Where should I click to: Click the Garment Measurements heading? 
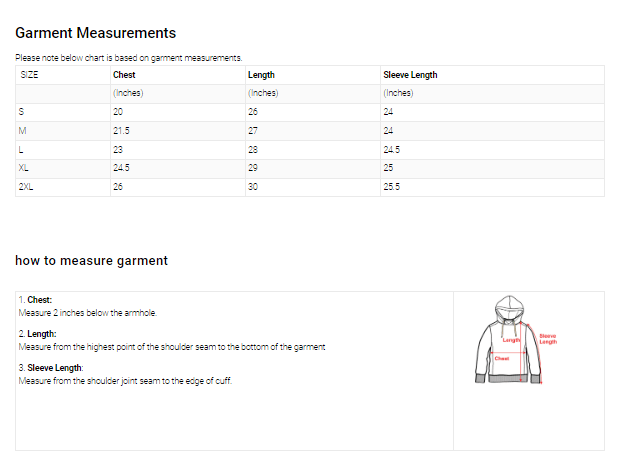pyautogui.click(x=96, y=33)
